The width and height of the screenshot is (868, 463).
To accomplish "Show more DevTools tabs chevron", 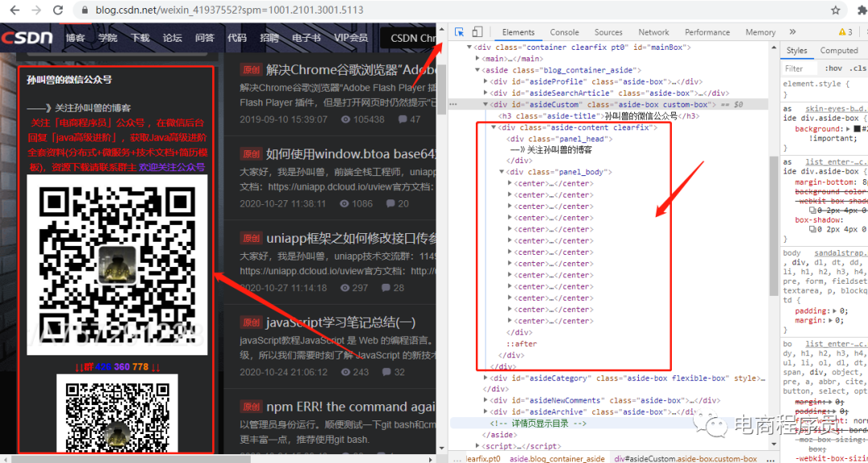I will pos(792,32).
